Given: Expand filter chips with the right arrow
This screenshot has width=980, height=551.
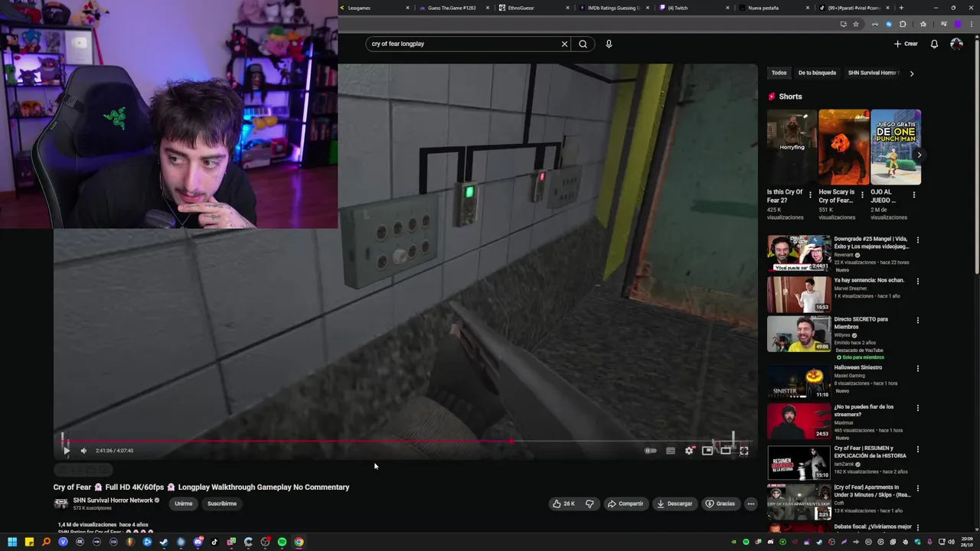Looking at the screenshot, I should tap(911, 73).
